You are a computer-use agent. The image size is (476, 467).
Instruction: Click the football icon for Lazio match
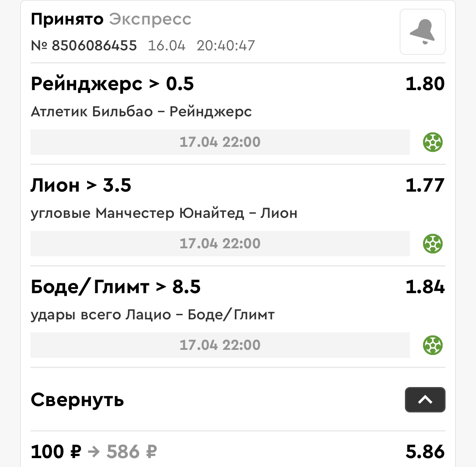pos(432,345)
